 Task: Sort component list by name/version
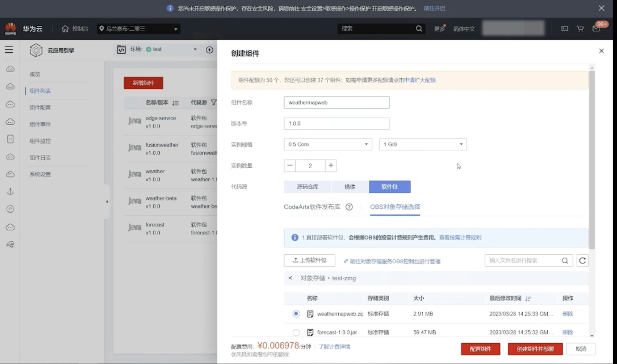tap(175, 103)
